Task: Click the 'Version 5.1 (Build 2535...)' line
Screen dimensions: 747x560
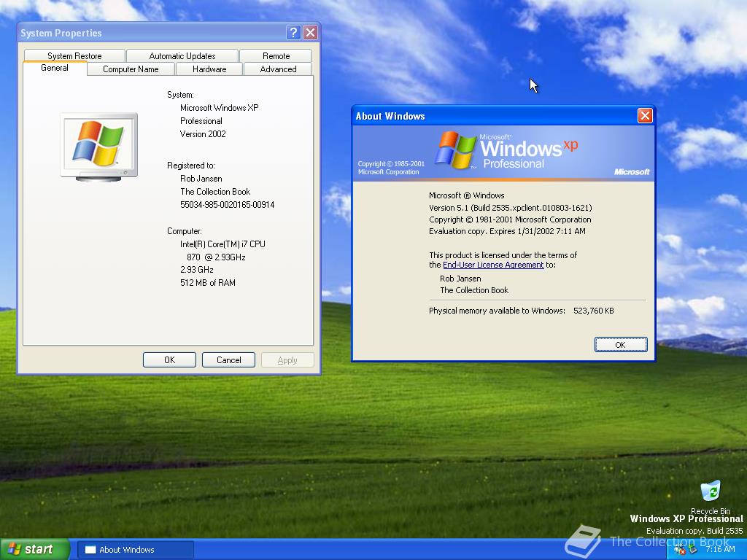Action: click(510, 208)
